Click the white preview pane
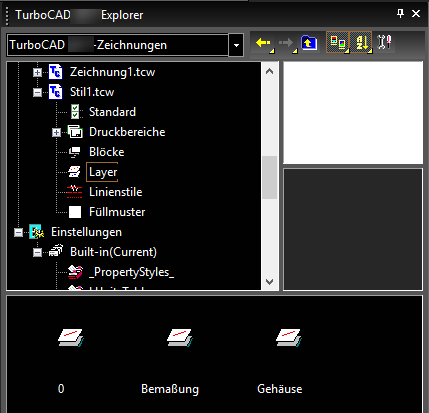The width and height of the screenshot is (429, 413). point(353,113)
